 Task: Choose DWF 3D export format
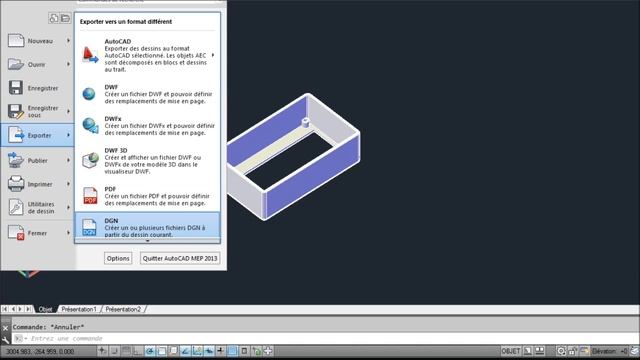[x=147, y=161]
